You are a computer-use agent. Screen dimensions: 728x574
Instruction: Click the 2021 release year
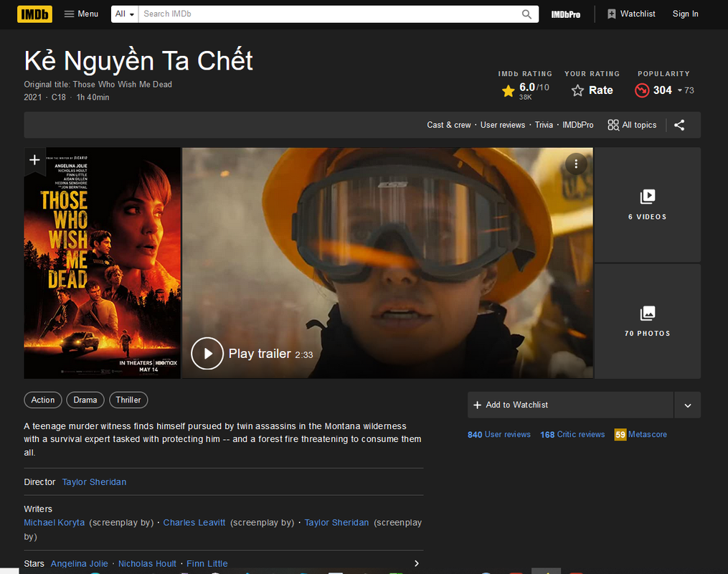(x=32, y=97)
